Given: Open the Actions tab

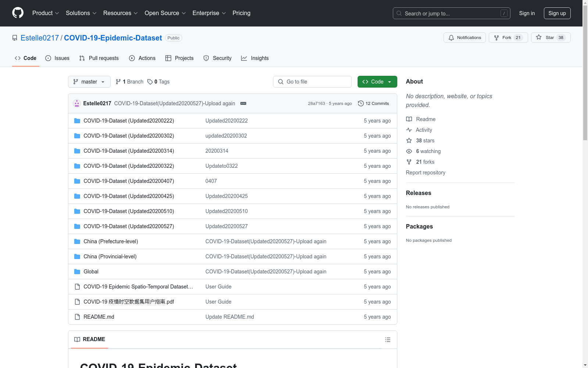Looking at the screenshot, I should click(142, 58).
